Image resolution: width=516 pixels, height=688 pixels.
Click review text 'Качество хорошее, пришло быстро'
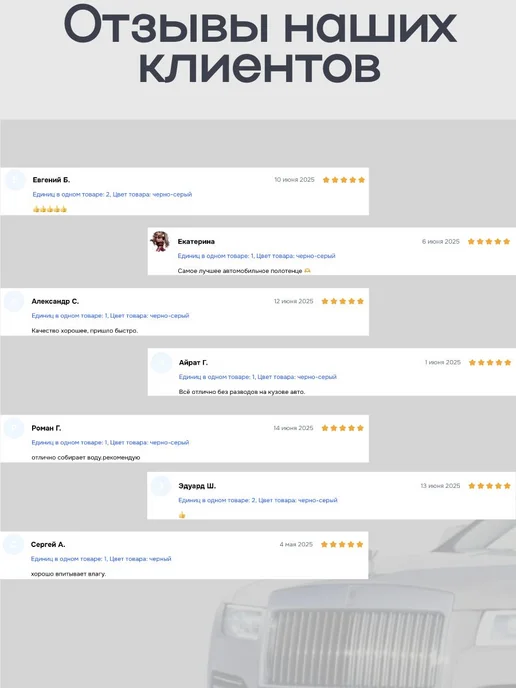point(85,331)
